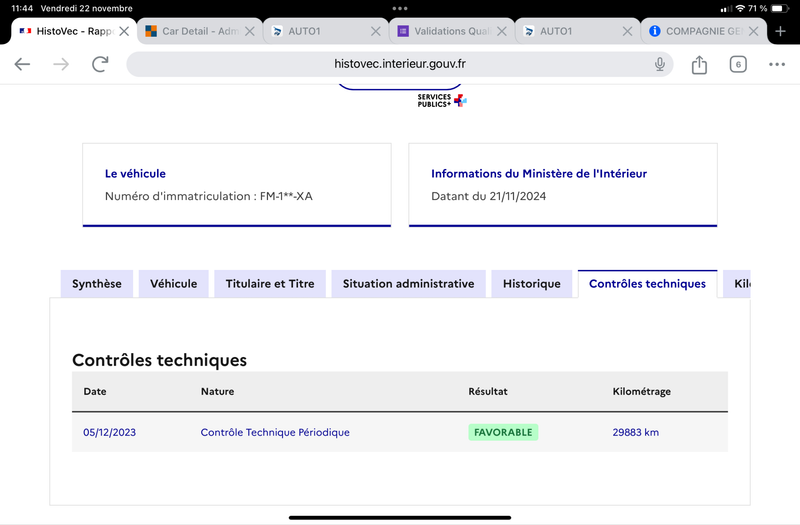
Task: Tap the three dots multitasking indicator
Action: tap(399, 8)
